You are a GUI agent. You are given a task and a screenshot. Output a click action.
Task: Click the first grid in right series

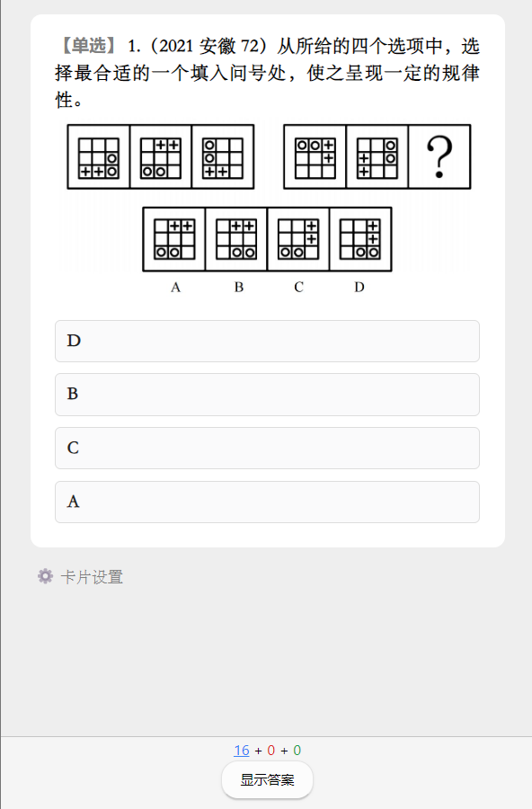pos(315,156)
